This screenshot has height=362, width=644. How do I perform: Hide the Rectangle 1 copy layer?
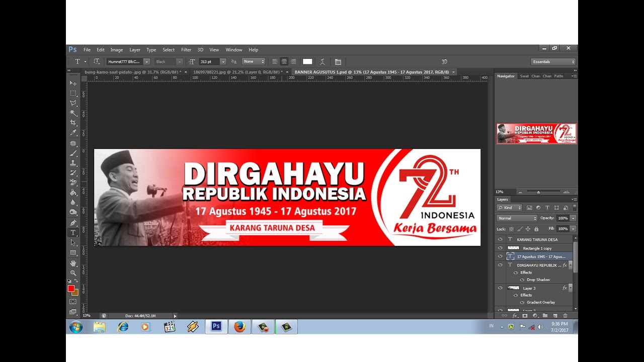tap(500, 248)
